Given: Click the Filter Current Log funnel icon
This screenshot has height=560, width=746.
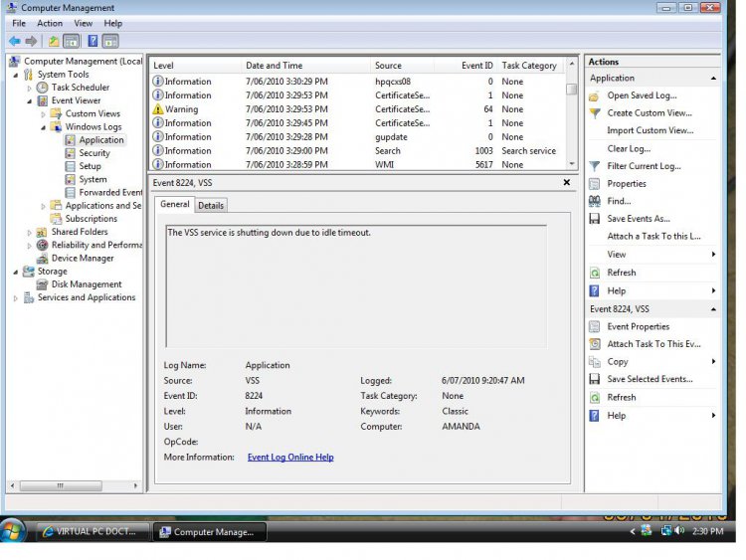Looking at the screenshot, I should [594, 166].
